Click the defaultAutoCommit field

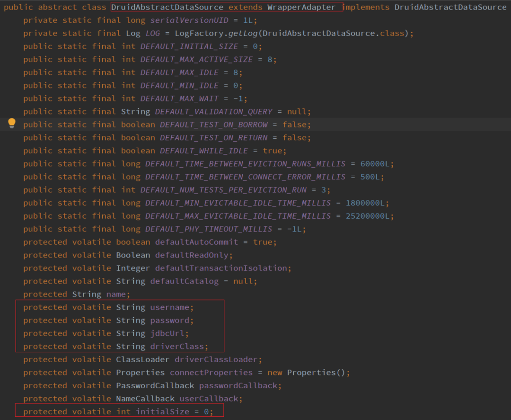click(x=196, y=242)
